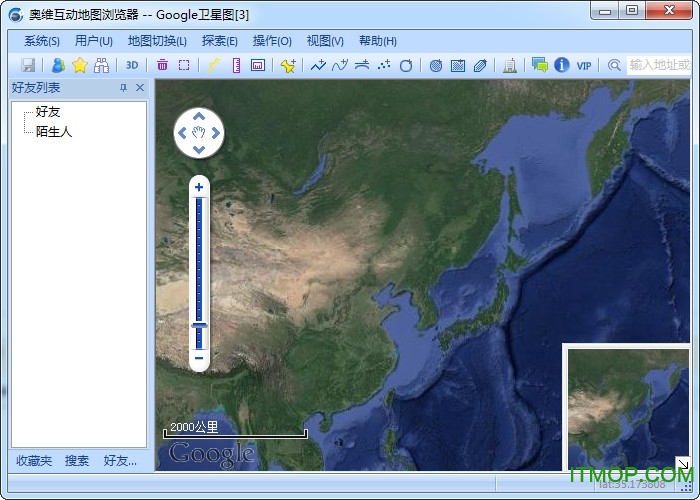Viewport: 700px width, 500px height.
Task: Select the polyline track drawing tool
Action: (x=317, y=65)
